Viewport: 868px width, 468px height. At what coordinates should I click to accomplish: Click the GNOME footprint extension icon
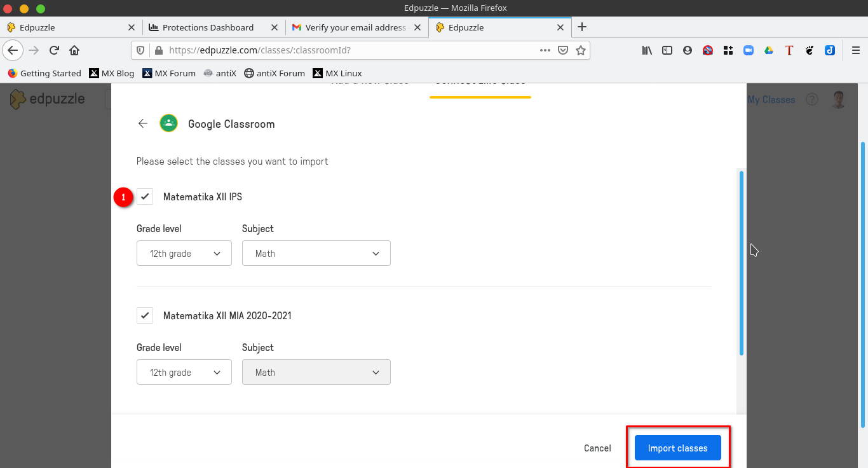pyautogui.click(x=810, y=50)
